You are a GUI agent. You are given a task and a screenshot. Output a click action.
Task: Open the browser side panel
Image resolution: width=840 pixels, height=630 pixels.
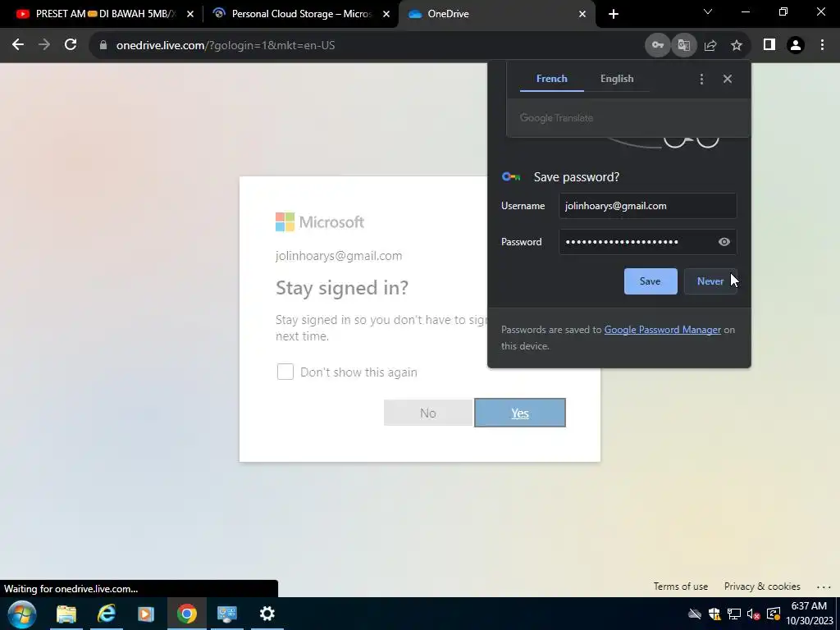(769, 45)
